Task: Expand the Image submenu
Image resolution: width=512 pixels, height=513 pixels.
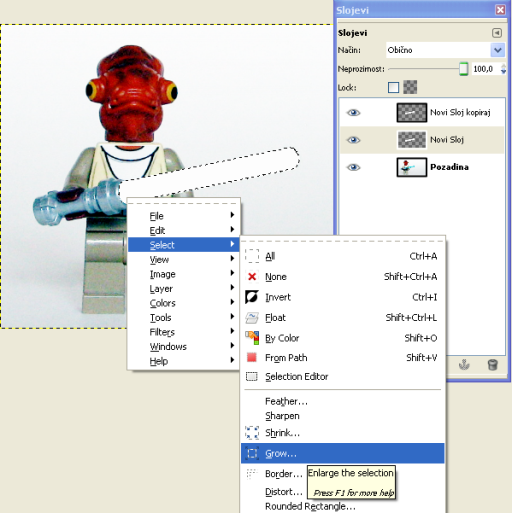Action: click(x=232, y=273)
